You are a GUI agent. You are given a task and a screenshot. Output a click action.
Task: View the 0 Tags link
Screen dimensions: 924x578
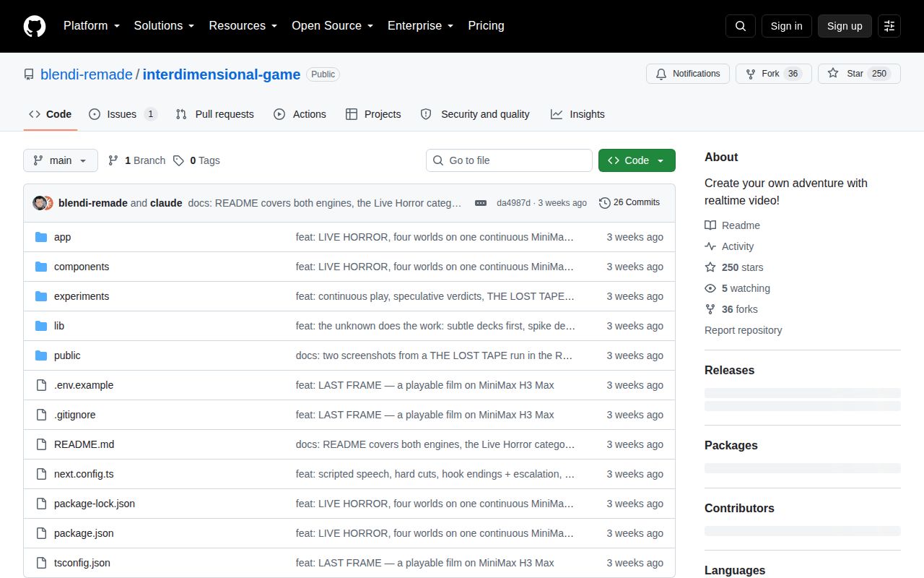196,160
